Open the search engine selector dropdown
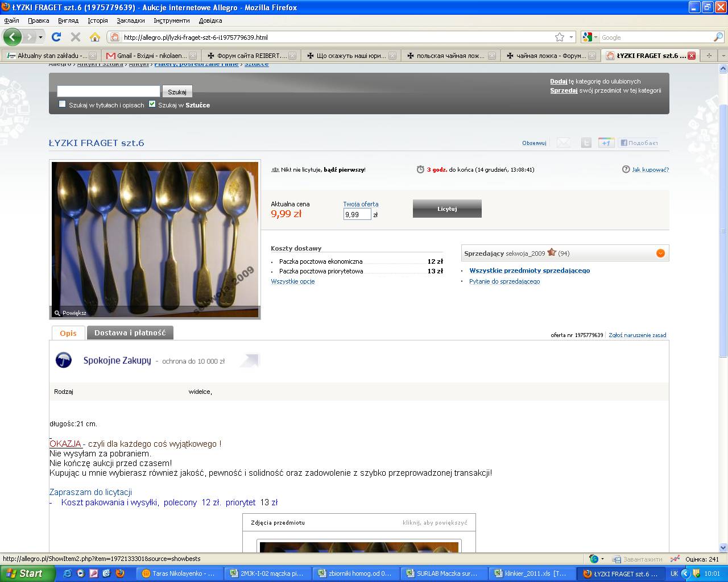This screenshot has height=582, width=728. (589, 37)
